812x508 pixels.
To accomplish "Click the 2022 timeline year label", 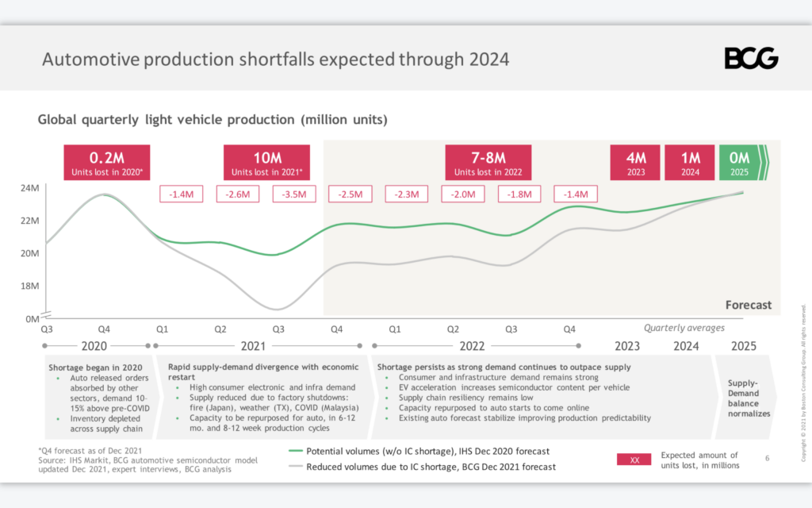I will (x=473, y=346).
